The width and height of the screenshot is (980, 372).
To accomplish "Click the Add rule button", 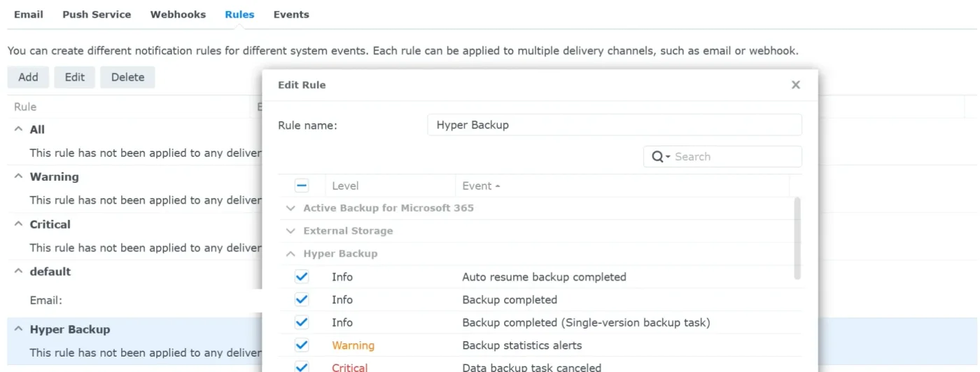I will click(x=28, y=77).
